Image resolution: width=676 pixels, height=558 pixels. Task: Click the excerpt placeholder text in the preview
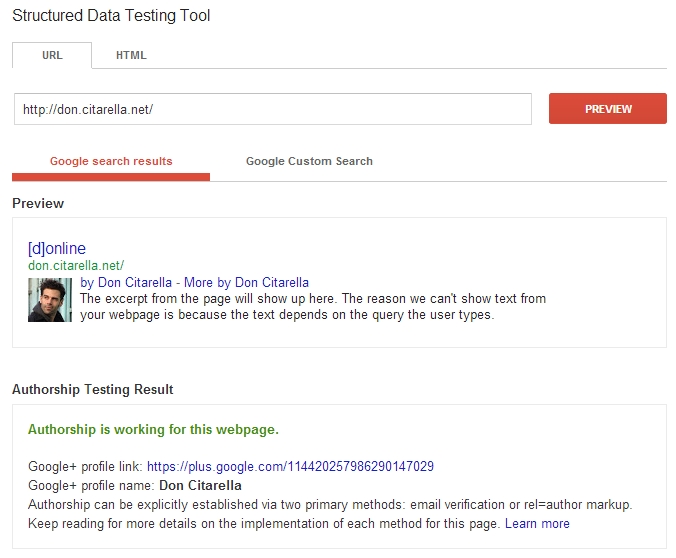pos(313,307)
